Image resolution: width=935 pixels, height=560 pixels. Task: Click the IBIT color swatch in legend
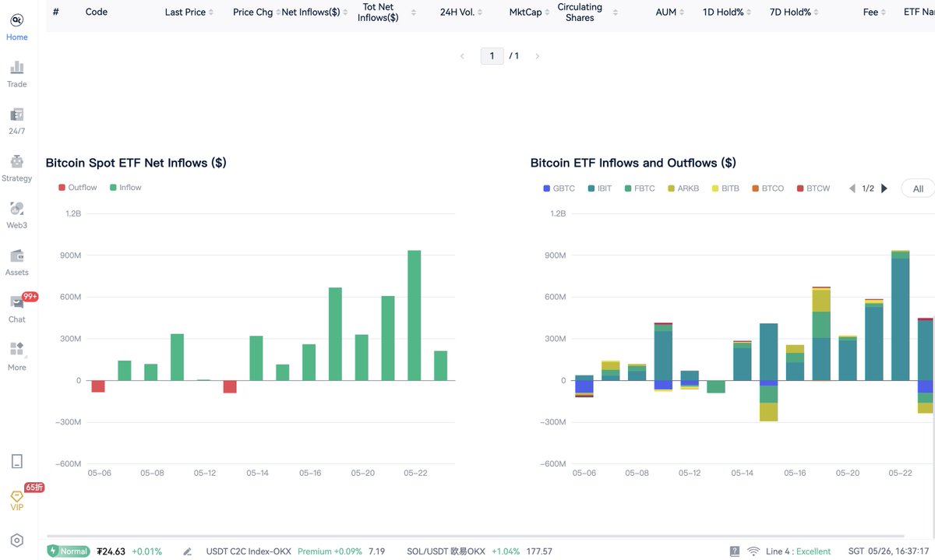click(x=592, y=188)
